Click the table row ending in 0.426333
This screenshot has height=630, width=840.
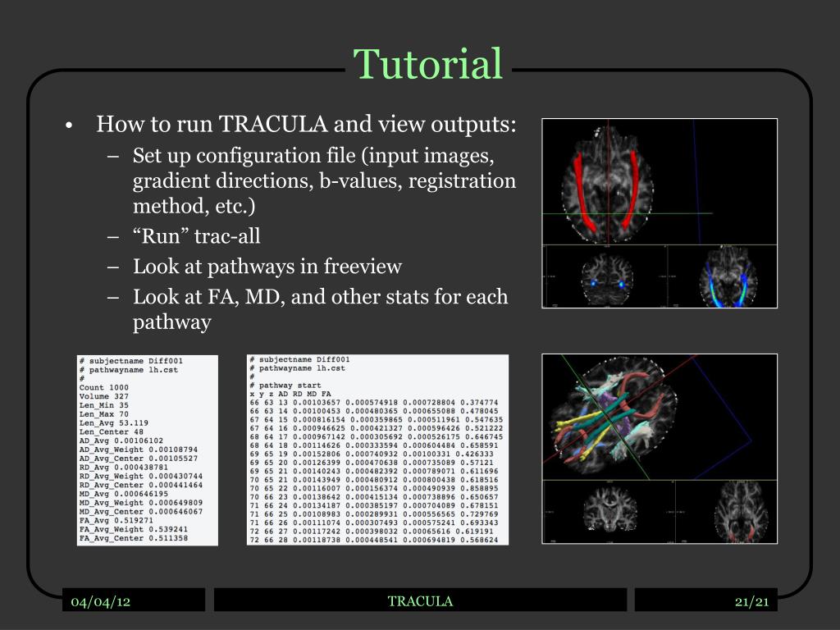click(x=372, y=454)
